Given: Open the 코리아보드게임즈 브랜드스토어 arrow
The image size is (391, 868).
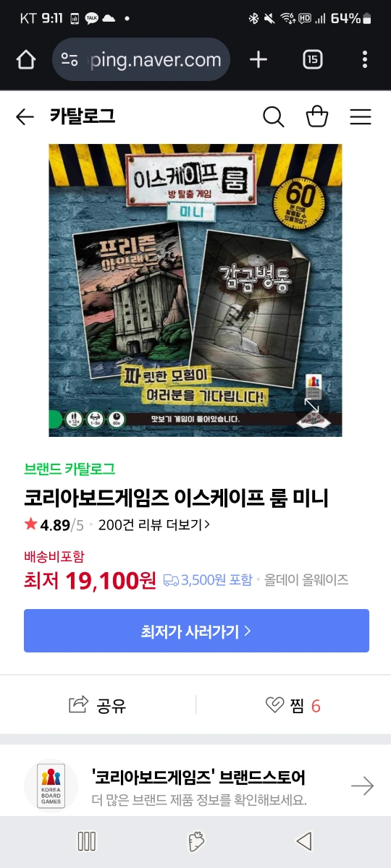Looking at the screenshot, I should [x=362, y=786].
